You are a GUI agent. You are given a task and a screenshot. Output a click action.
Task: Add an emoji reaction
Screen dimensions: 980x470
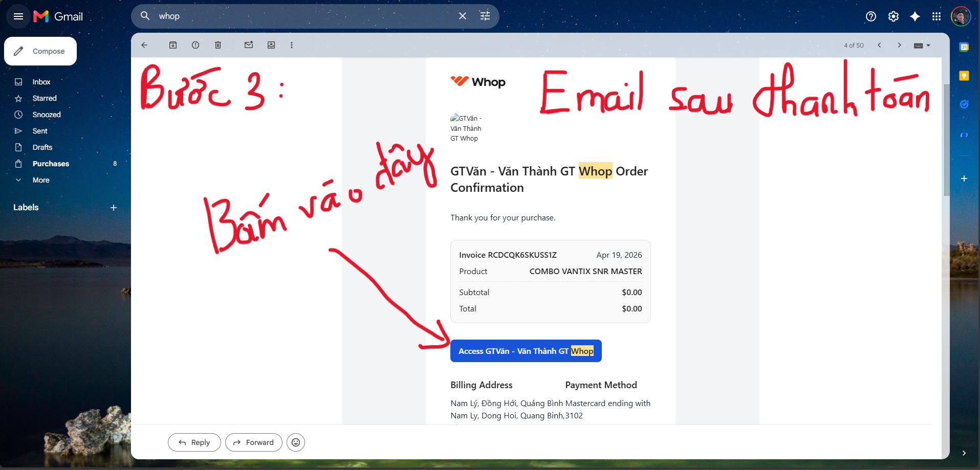point(296,442)
